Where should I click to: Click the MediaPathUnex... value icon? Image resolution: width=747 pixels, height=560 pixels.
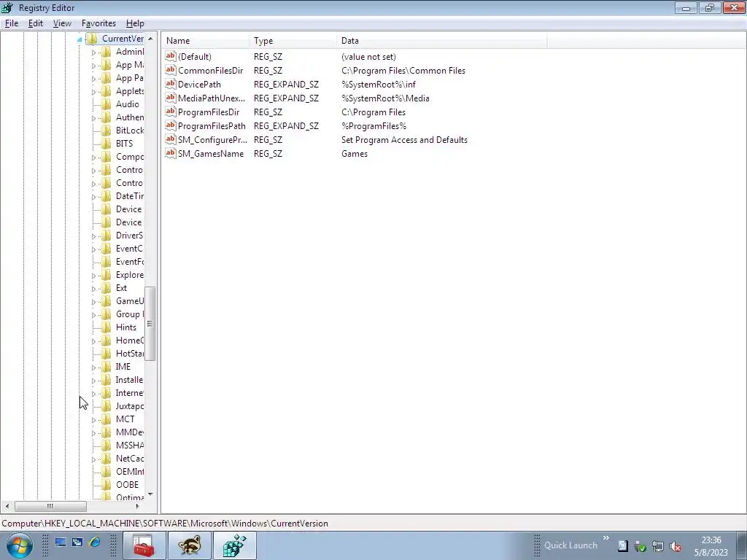point(171,98)
